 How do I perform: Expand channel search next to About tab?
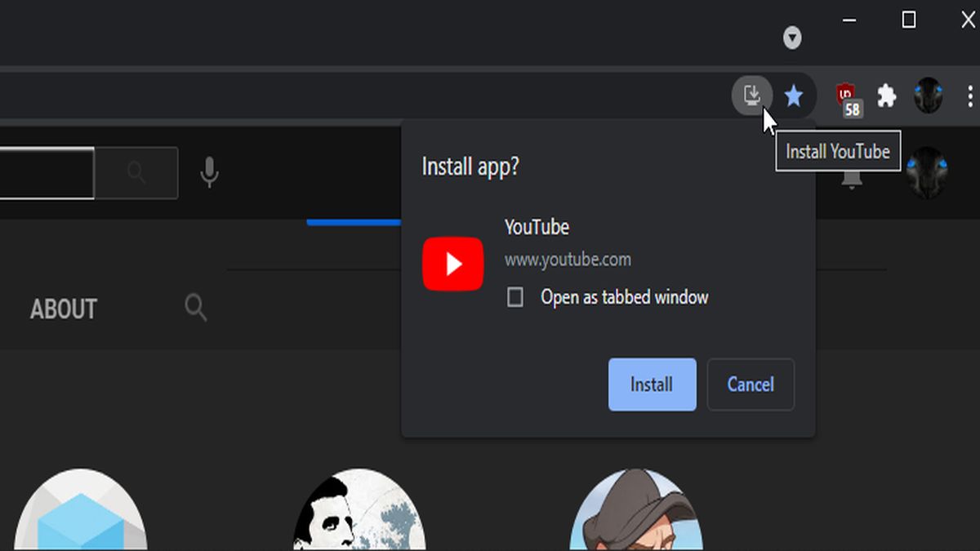coord(195,309)
